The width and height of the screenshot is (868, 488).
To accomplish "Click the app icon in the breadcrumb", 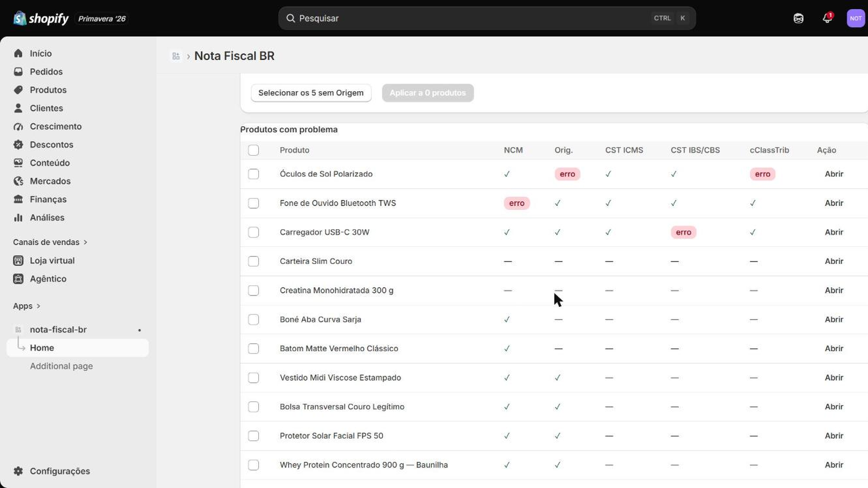I will (176, 56).
